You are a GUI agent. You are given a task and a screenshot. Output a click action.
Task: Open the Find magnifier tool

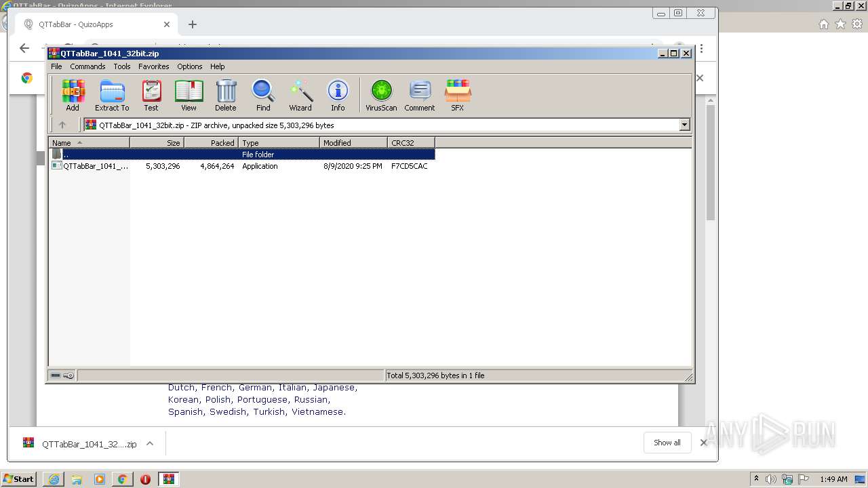(x=263, y=95)
